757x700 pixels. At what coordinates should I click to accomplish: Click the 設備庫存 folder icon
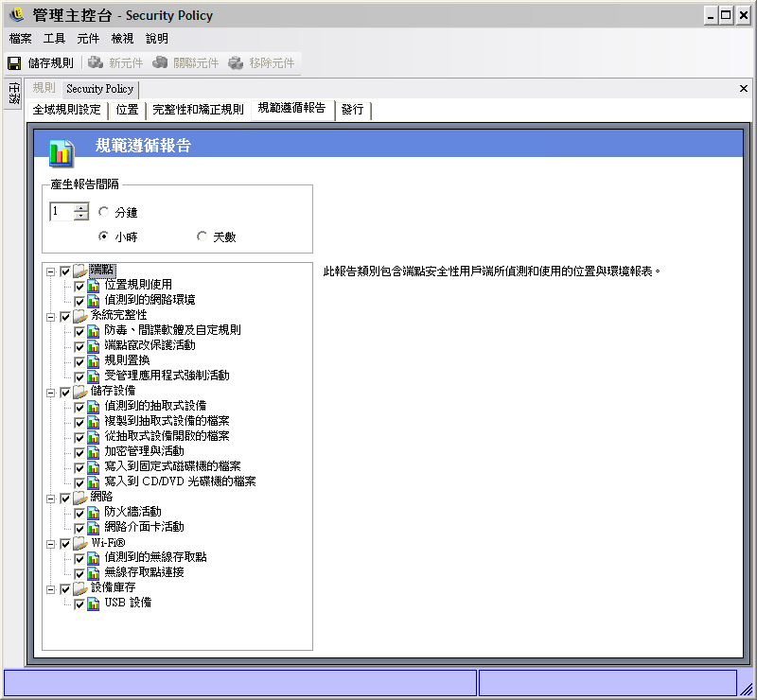80,589
